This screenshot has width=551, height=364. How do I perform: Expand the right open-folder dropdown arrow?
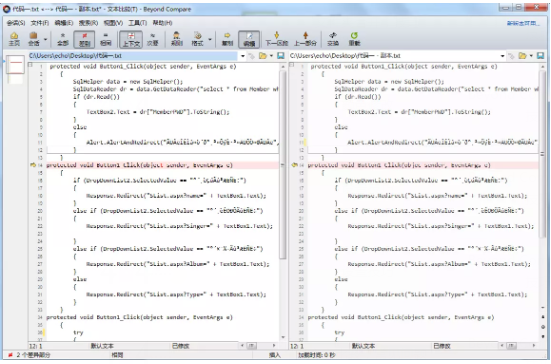coord(531,56)
